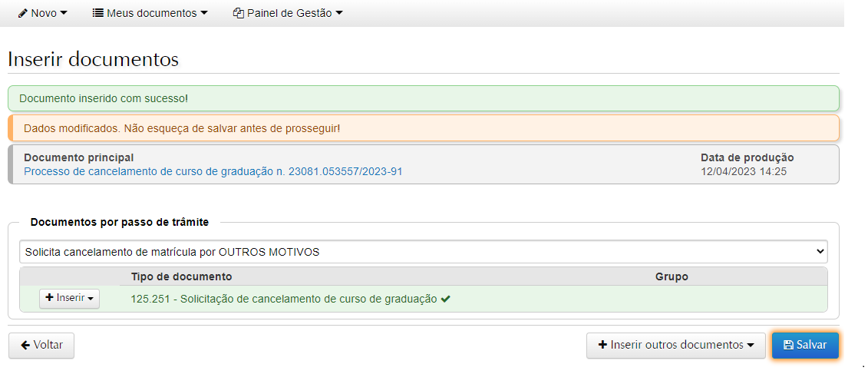The height and width of the screenshot is (374, 868).
Task: Click the pencil icon beside Novo
Action: 23,13
